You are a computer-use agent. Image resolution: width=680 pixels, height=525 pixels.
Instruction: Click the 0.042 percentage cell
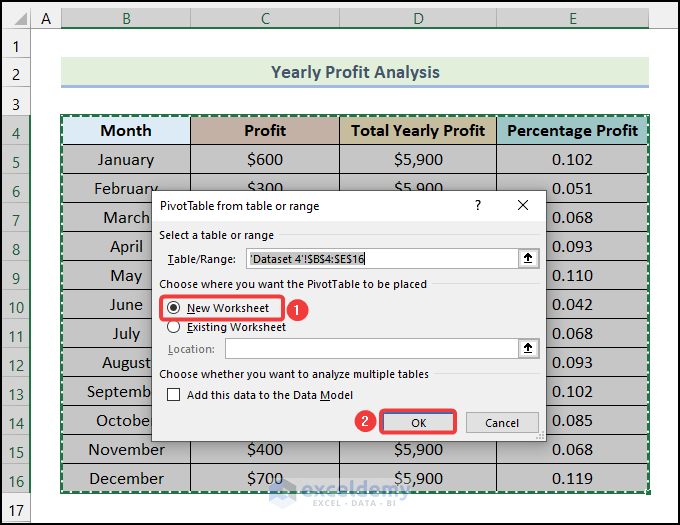597,305
